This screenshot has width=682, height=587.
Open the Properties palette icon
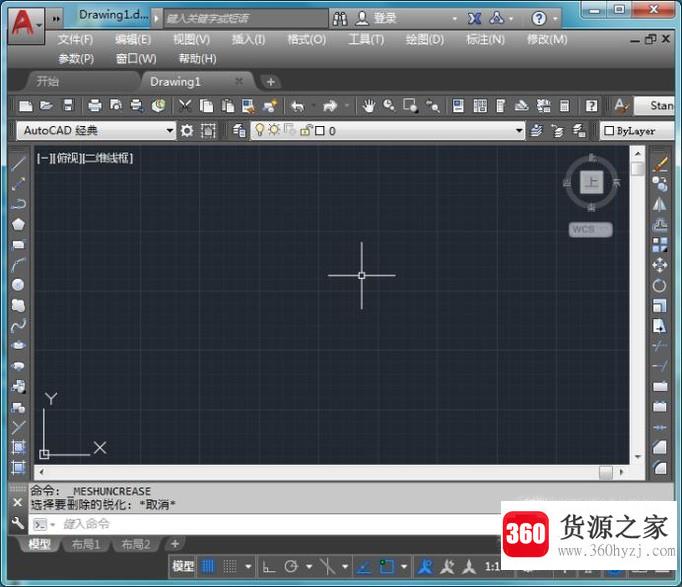458,106
